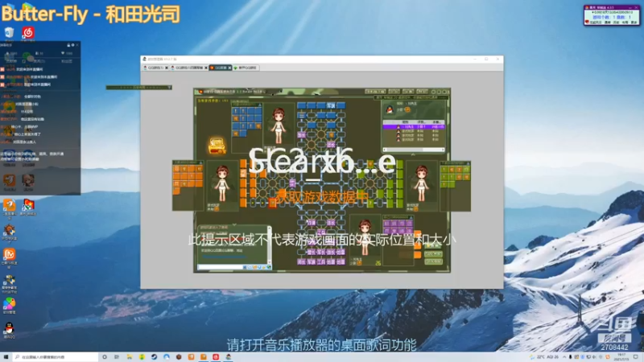644x362 pixels.
Task: Focus the taskbar search box
Action: (55, 357)
